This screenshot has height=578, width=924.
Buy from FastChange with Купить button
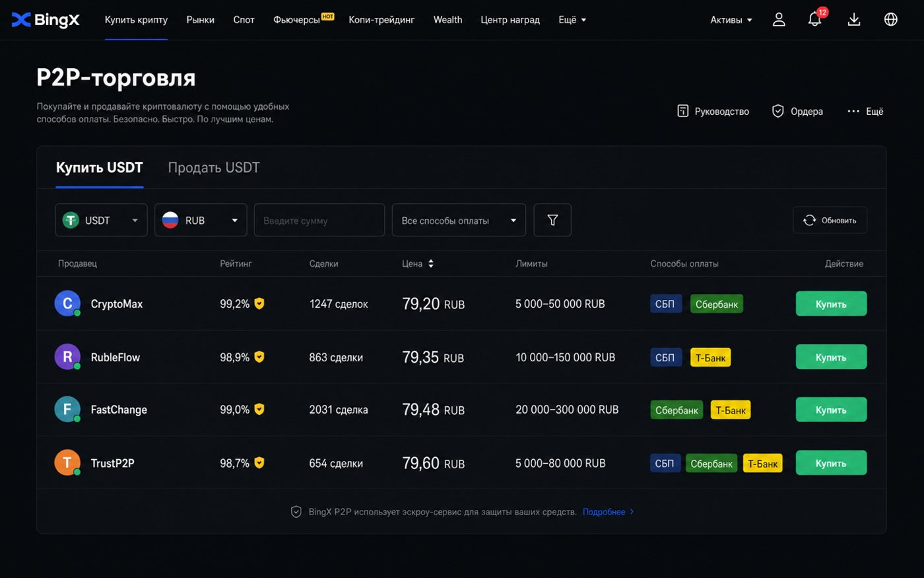click(831, 410)
